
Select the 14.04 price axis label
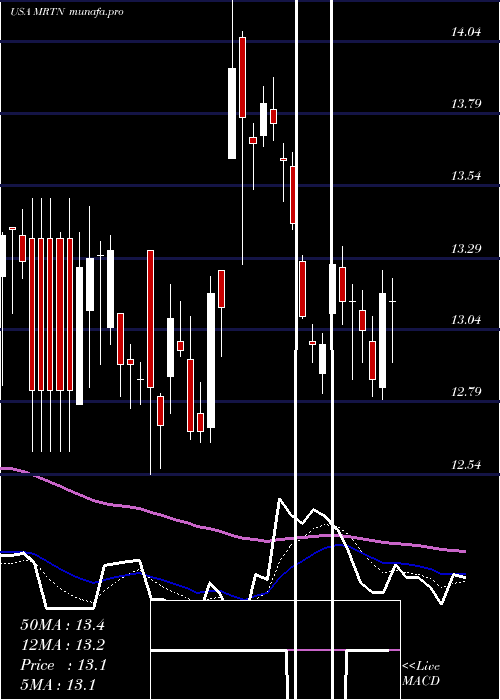[x=466, y=32]
